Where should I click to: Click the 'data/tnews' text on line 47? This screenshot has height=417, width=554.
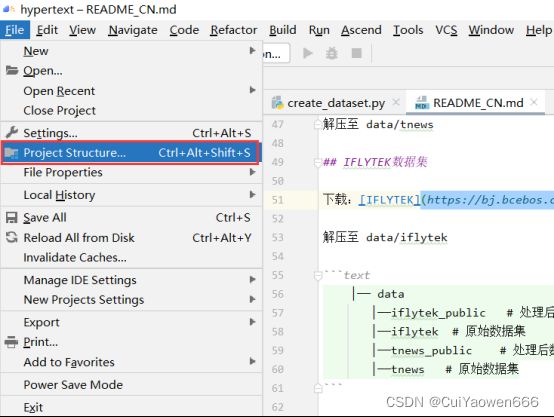click(x=400, y=125)
